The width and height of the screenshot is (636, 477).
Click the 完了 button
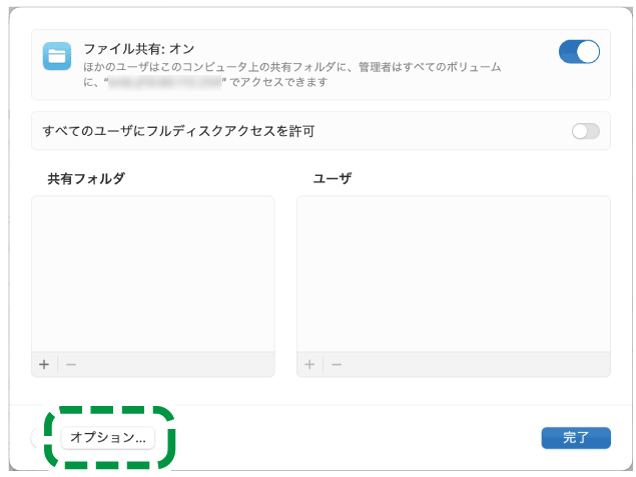(x=576, y=438)
